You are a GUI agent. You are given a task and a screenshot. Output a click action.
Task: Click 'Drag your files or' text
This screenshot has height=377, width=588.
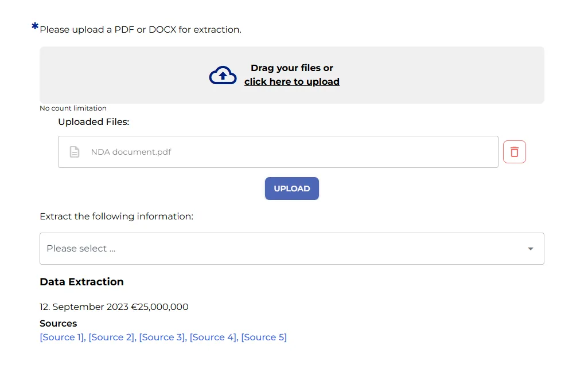pyautogui.click(x=291, y=68)
